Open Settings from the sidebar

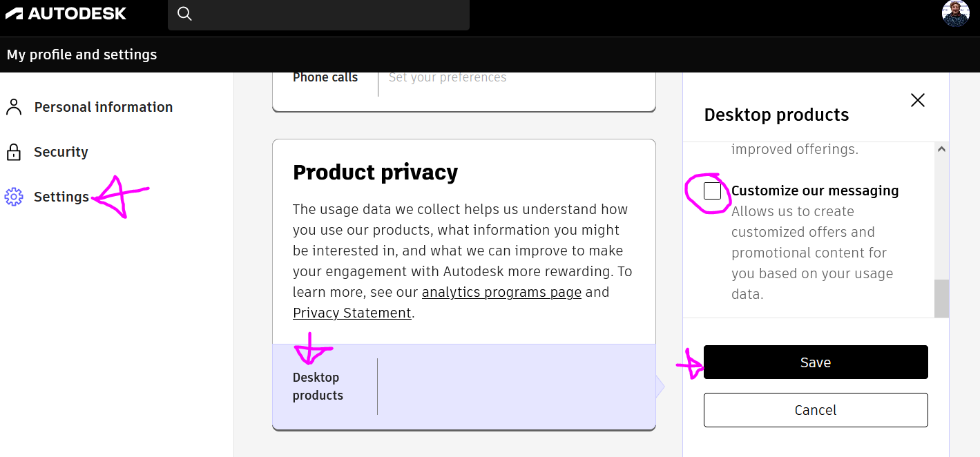pos(61,197)
